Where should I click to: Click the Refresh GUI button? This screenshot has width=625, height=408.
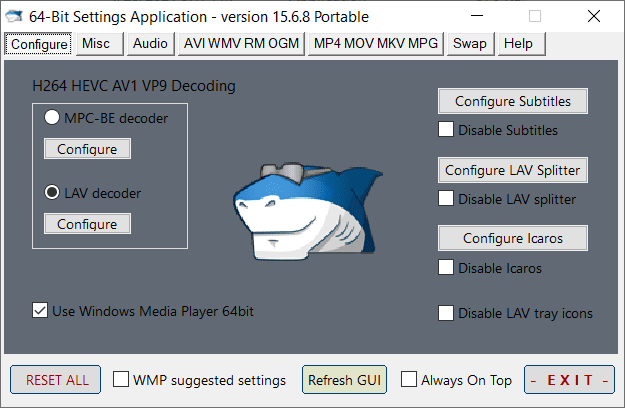pyautogui.click(x=345, y=380)
